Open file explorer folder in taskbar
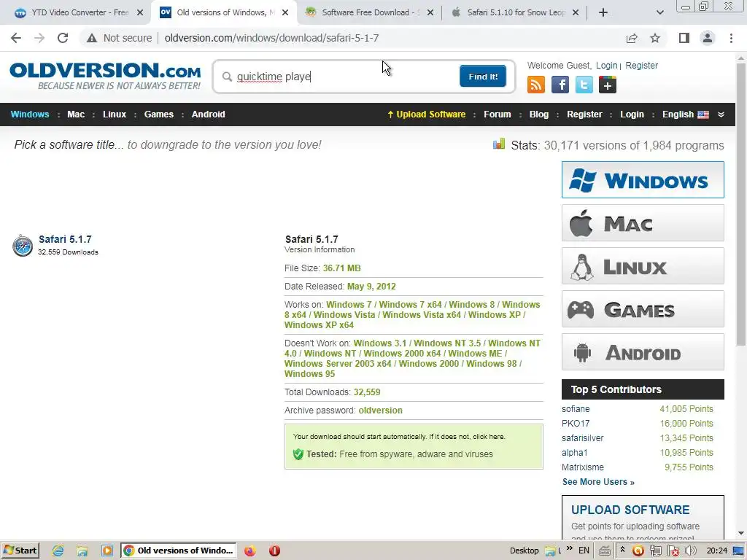The width and height of the screenshot is (747, 560). point(82,551)
